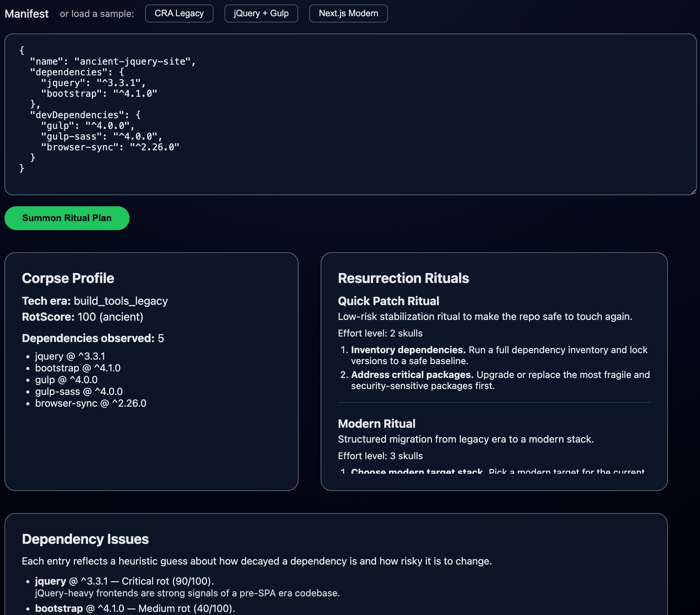Click the Corpse Profile heading
Screen dimensions: 700x615
pos(68,278)
